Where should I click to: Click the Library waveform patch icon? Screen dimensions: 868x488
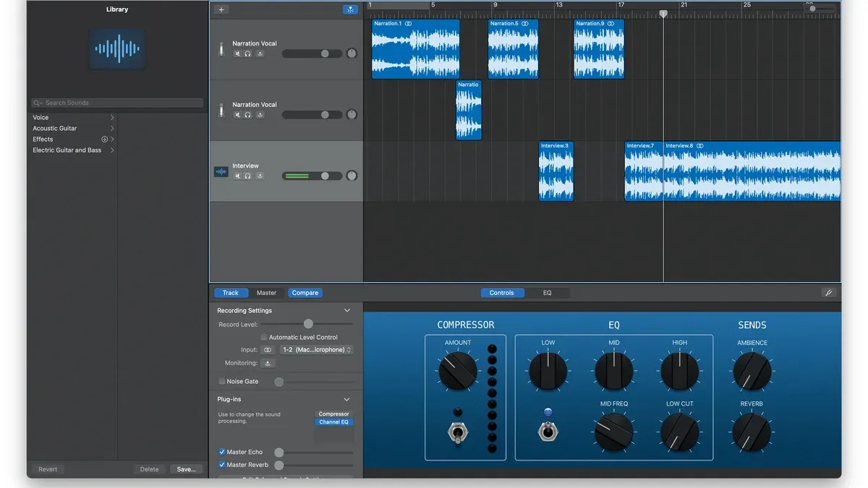tap(117, 48)
